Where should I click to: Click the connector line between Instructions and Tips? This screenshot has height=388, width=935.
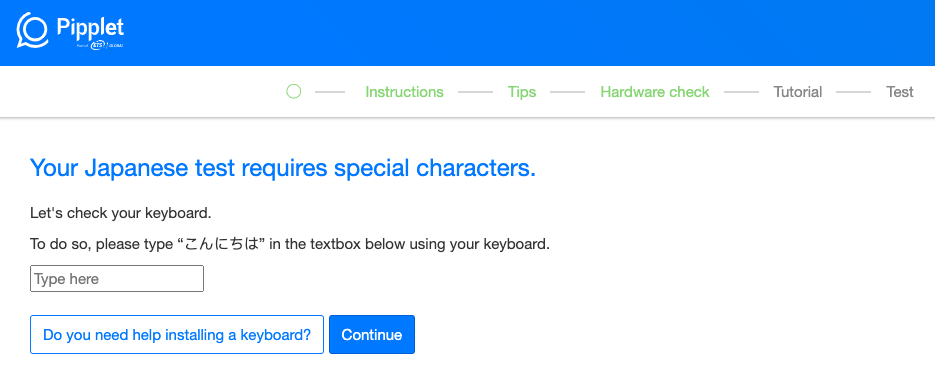475,92
